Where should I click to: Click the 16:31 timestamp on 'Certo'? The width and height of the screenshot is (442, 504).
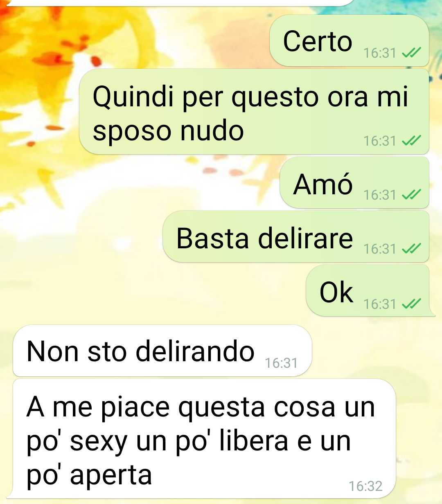380,53
